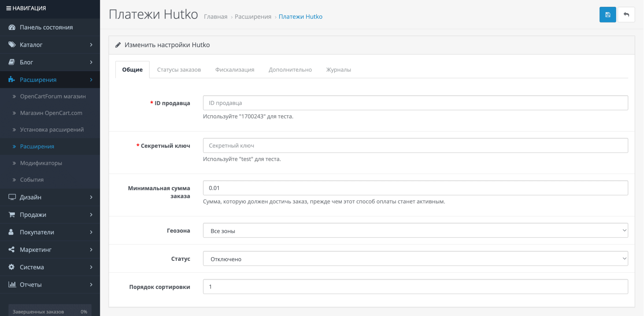The width and height of the screenshot is (644, 316).
Task: Go to the Главная breadcrumb link
Action: point(216,17)
